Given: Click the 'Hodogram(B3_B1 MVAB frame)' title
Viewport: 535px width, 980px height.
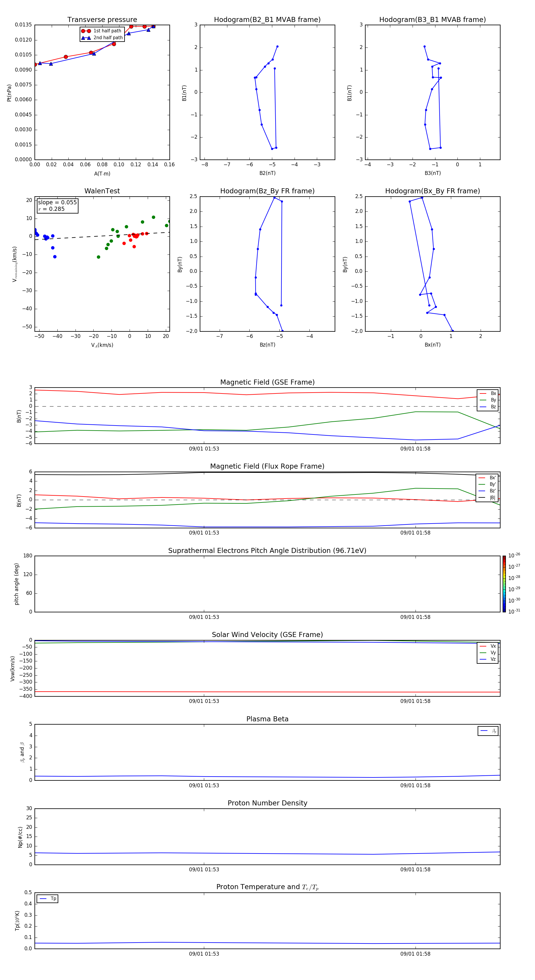Looking at the screenshot, I should tap(432, 20).
